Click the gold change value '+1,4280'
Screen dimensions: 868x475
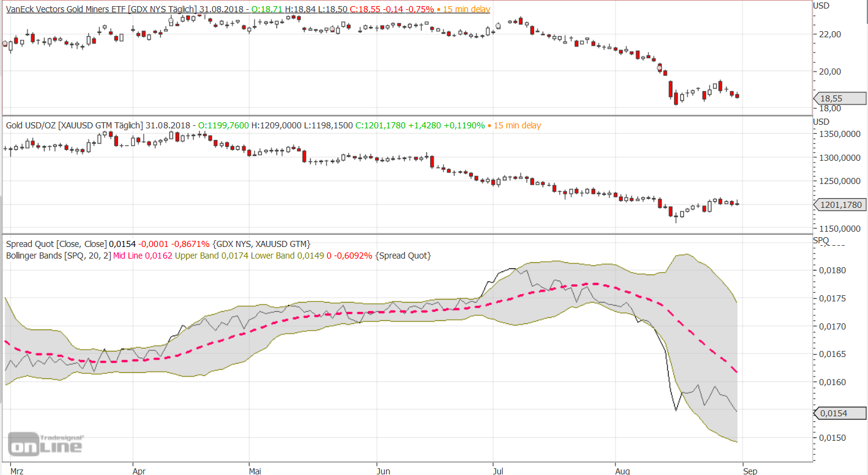click(424, 125)
